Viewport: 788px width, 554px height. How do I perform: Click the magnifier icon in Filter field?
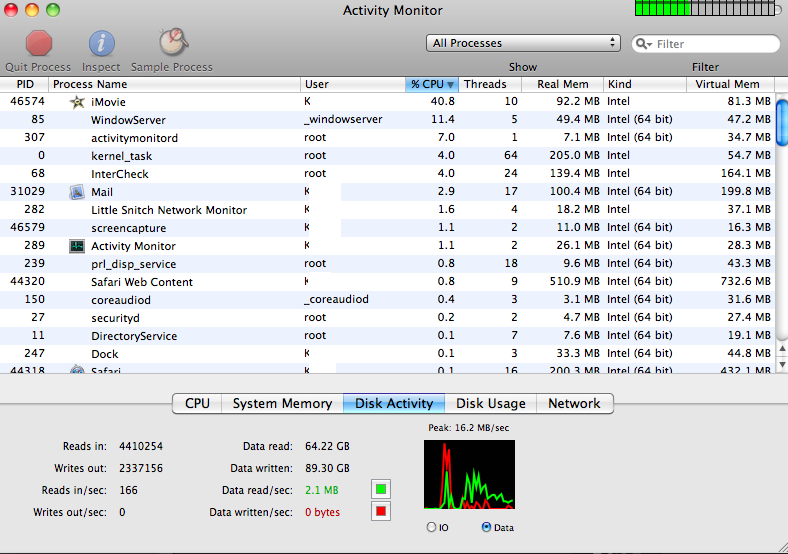tap(643, 44)
